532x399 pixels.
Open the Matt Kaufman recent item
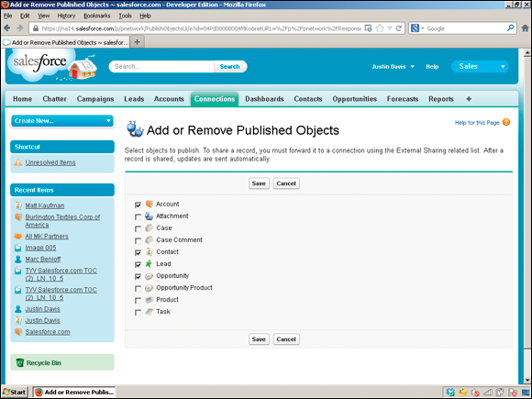[45, 205]
